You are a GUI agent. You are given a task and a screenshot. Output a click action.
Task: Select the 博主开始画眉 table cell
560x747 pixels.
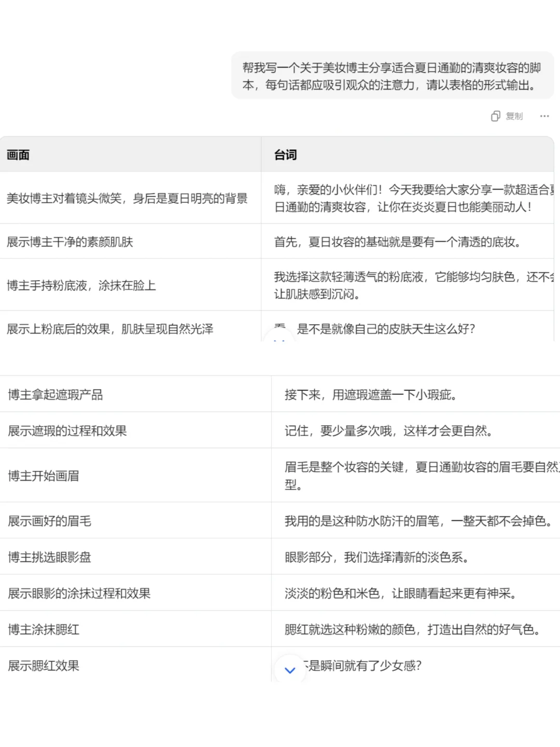[x=43, y=476]
